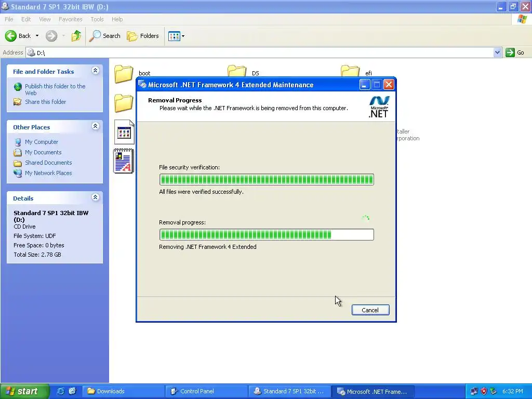Click the Windows flag logo in Explorer
The image size is (532, 399).
(x=522, y=19)
